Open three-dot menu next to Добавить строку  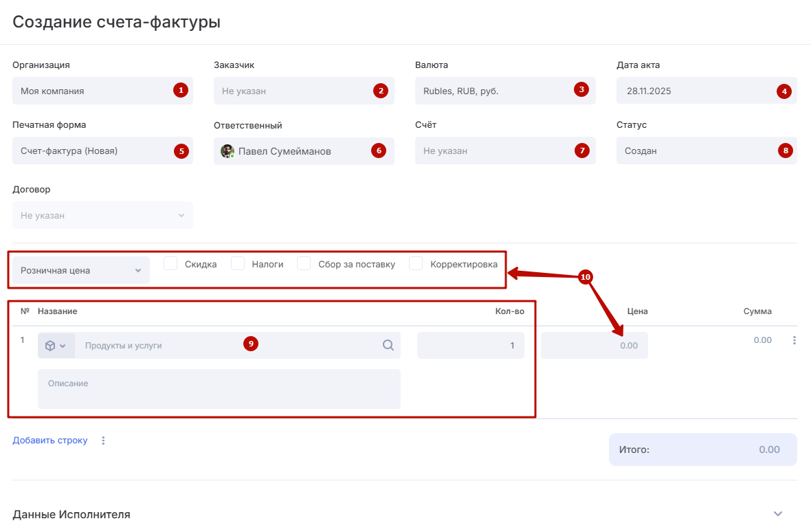click(104, 441)
